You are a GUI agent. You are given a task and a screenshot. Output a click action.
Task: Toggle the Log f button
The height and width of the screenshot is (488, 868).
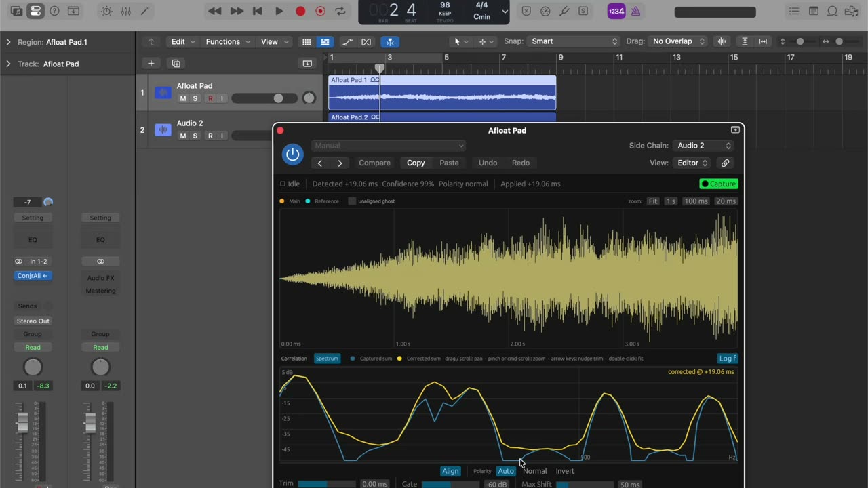pos(728,359)
